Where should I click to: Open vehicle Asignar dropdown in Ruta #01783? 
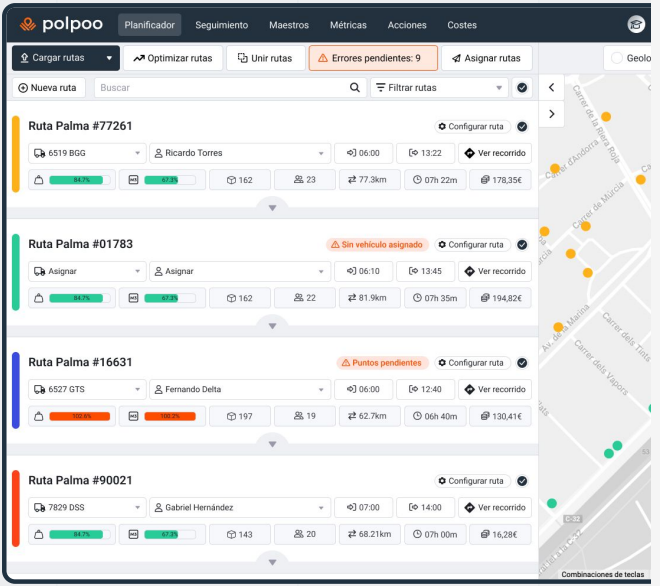coord(87,271)
